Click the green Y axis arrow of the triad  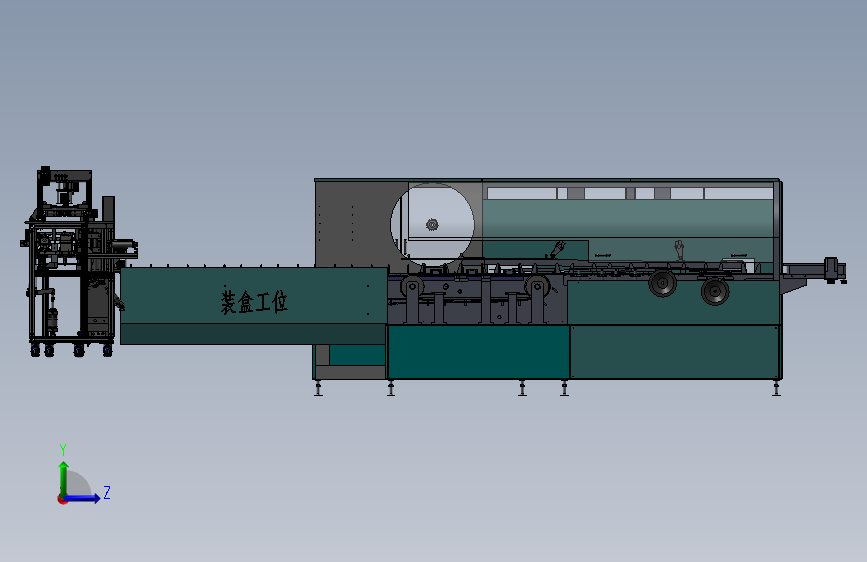(x=64, y=478)
